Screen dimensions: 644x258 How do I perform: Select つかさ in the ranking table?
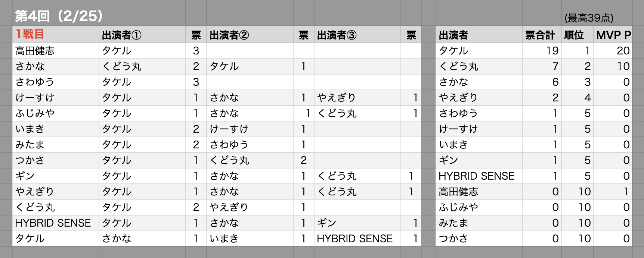coord(479,239)
